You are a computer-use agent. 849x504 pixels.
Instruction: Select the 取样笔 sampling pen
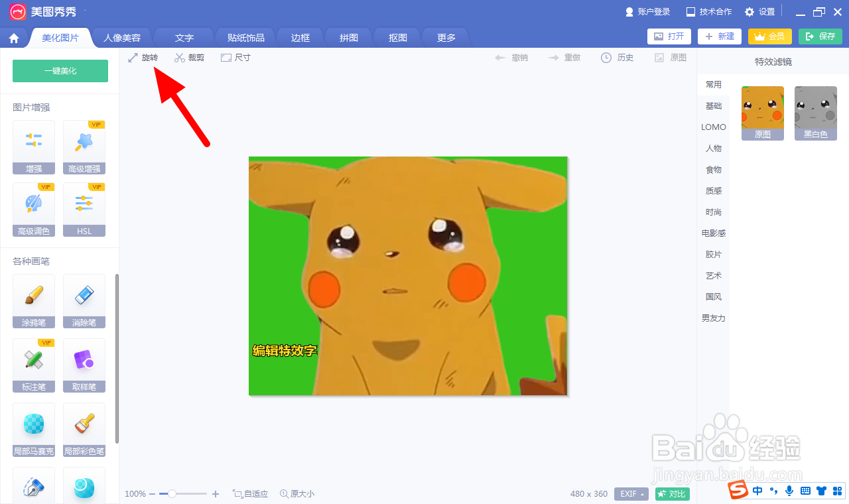84,365
